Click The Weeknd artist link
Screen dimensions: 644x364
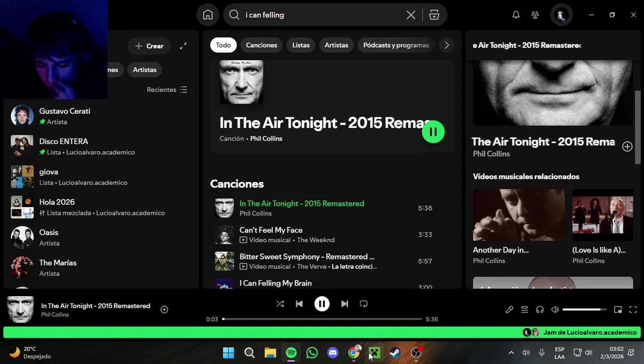tap(316, 240)
